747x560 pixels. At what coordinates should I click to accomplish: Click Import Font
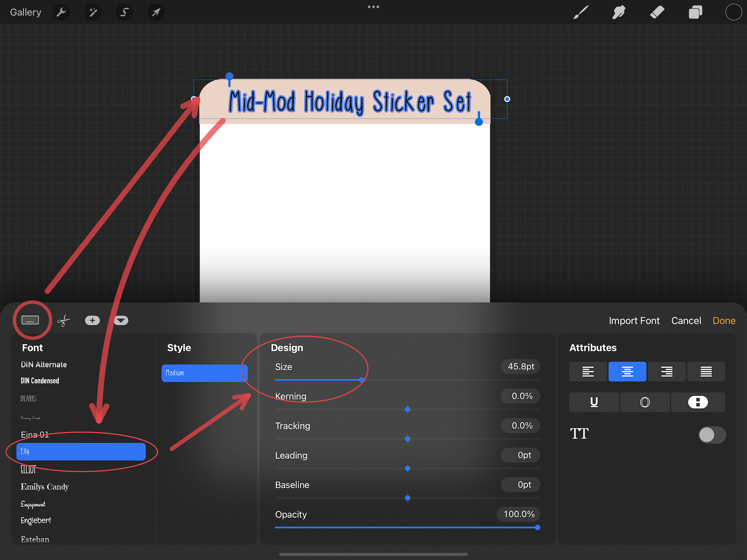click(x=634, y=320)
